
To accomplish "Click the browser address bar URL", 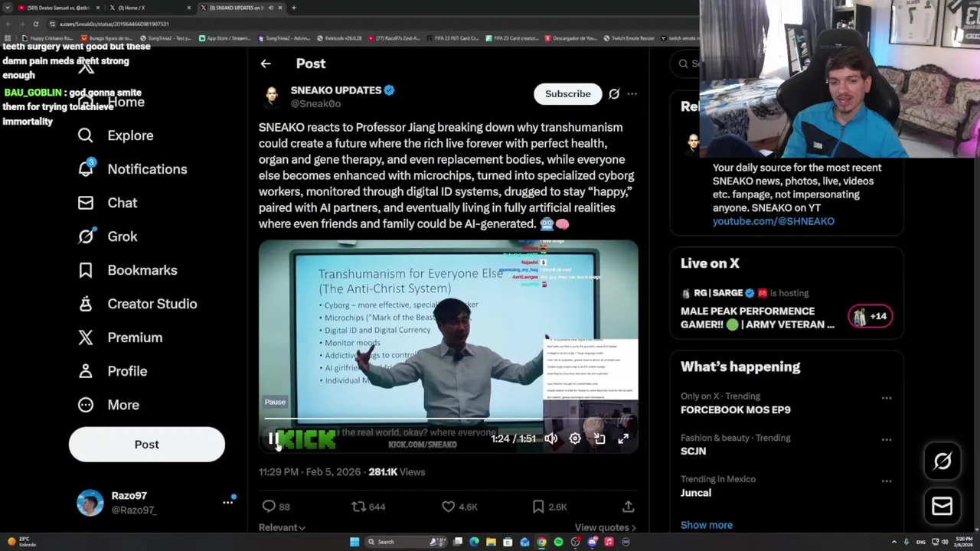I will click(x=114, y=24).
